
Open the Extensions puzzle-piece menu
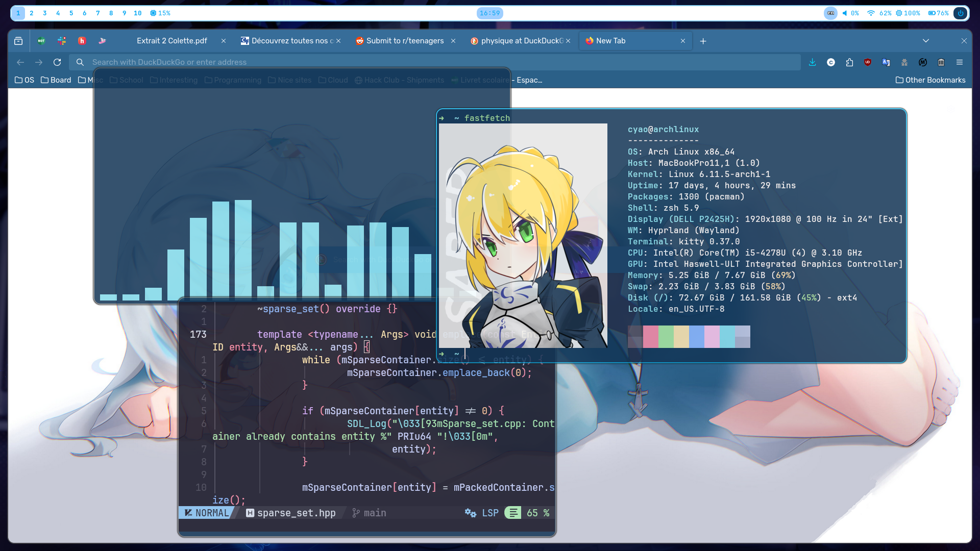point(849,62)
